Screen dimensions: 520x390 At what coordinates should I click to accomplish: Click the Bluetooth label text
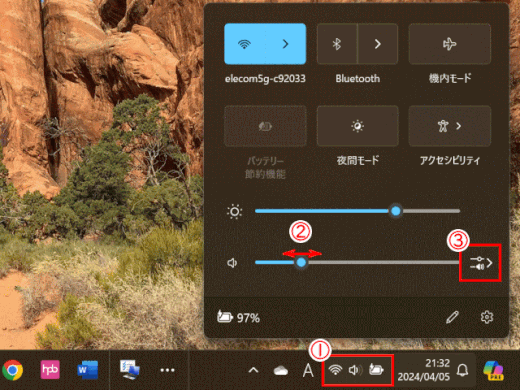click(x=358, y=79)
